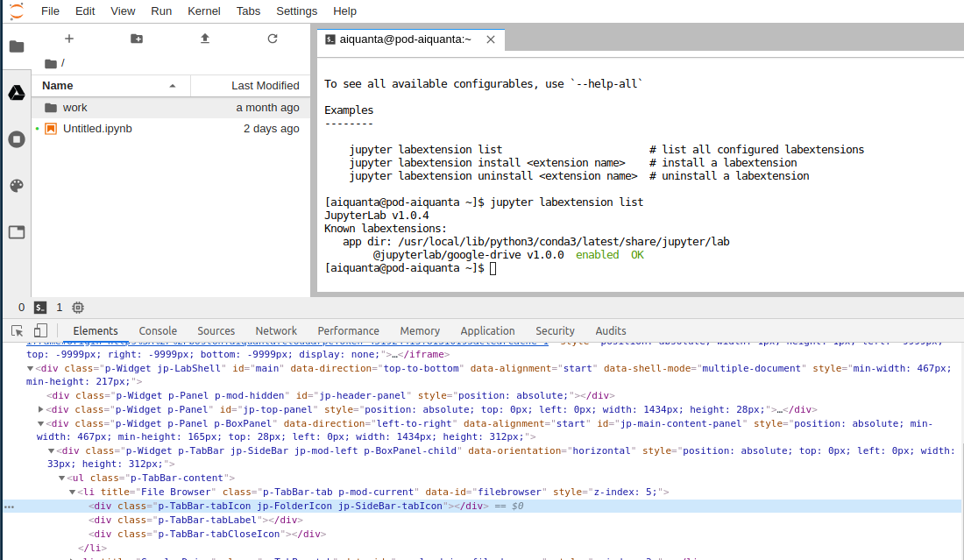The width and height of the screenshot is (964, 560).
Task: Collapse the jp-SideBar jp-mod-left div node
Action: (51, 450)
